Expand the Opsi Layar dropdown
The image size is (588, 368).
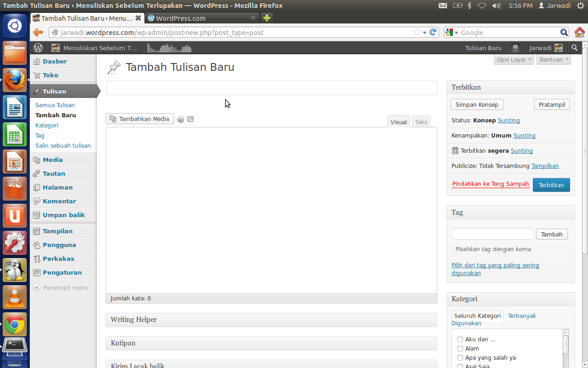tap(514, 59)
